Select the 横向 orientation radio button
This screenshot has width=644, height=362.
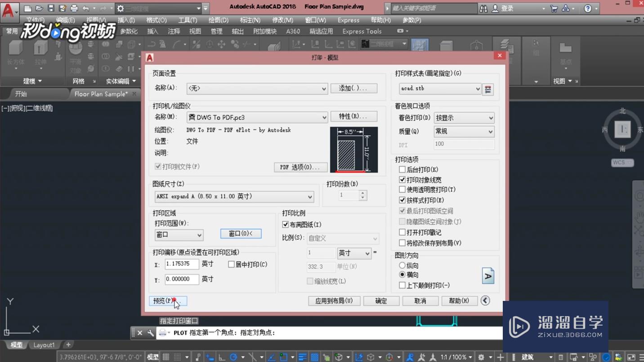tap(402, 274)
